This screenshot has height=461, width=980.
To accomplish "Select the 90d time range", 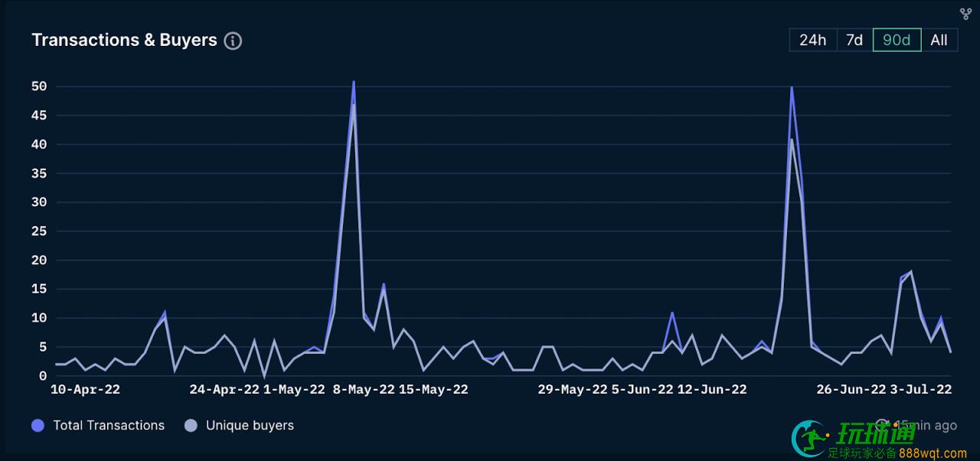I will (897, 40).
